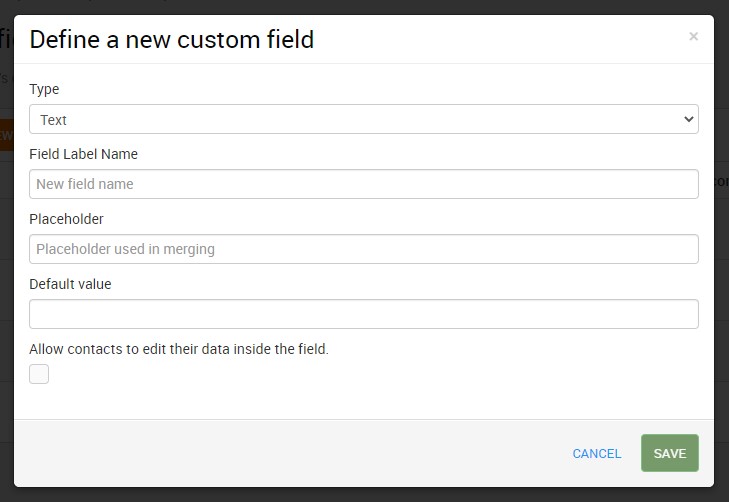
Task: Select the currently shown Text option value
Action: (53, 120)
